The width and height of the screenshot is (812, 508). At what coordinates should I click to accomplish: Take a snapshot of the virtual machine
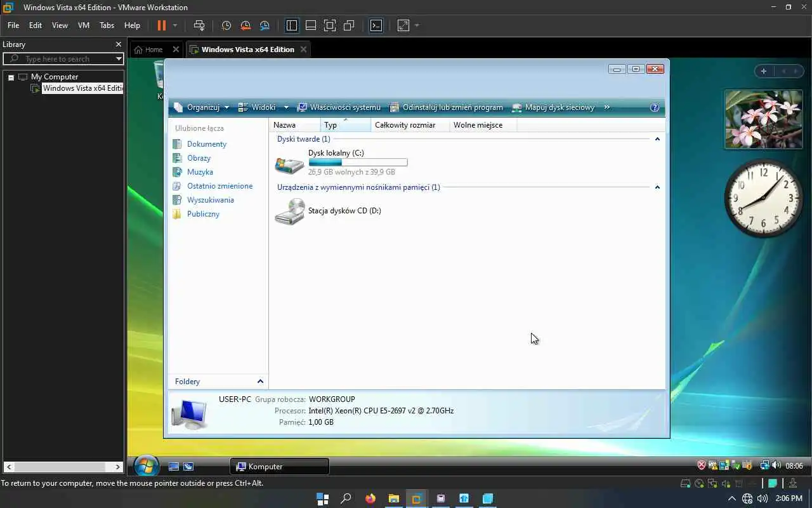tap(226, 25)
